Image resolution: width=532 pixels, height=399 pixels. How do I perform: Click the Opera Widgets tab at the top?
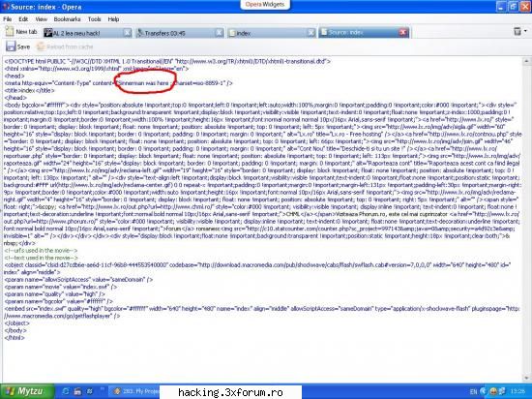[265, 5]
